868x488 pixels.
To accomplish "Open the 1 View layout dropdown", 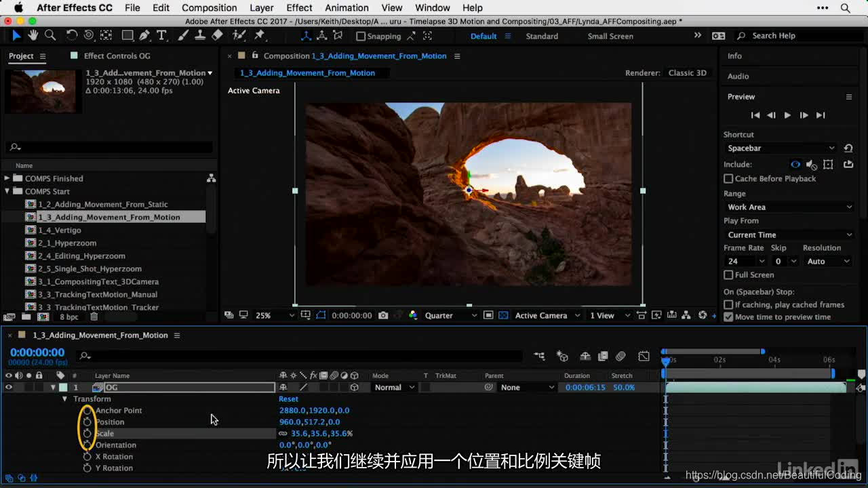I will [x=610, y=315].
